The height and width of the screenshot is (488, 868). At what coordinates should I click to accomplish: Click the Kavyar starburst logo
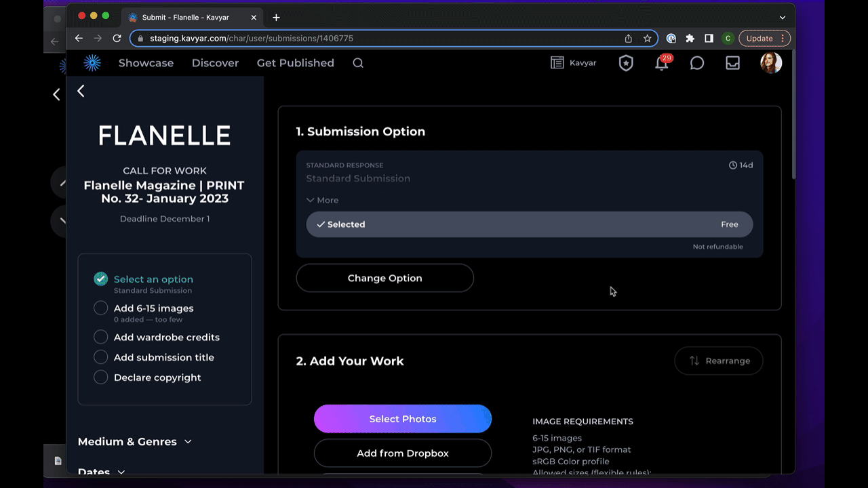coord(92,63)
